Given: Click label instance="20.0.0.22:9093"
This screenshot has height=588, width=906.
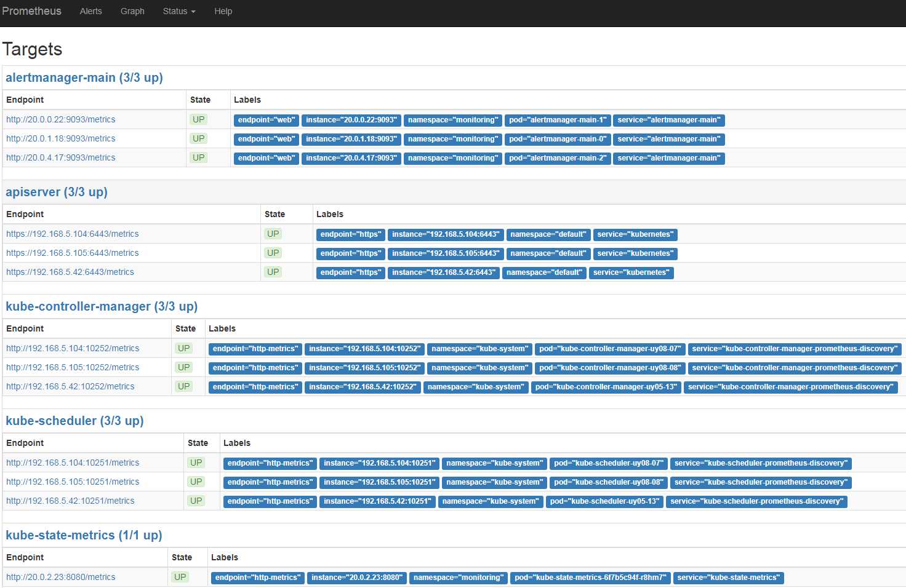Looking at the screenshot, I should coord(351,120).
